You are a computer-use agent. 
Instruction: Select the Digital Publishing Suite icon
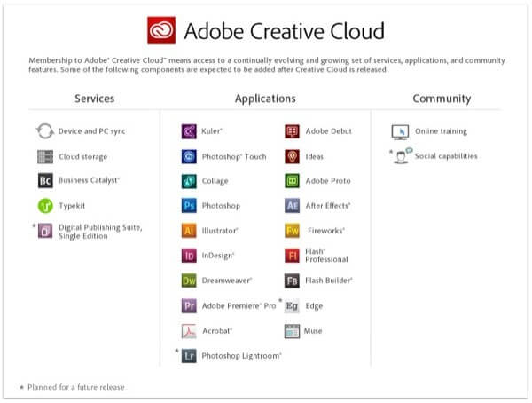pos(45,231)
